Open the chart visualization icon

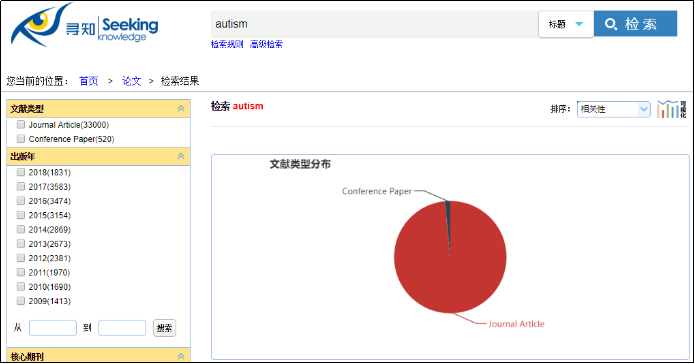[672, 109]
